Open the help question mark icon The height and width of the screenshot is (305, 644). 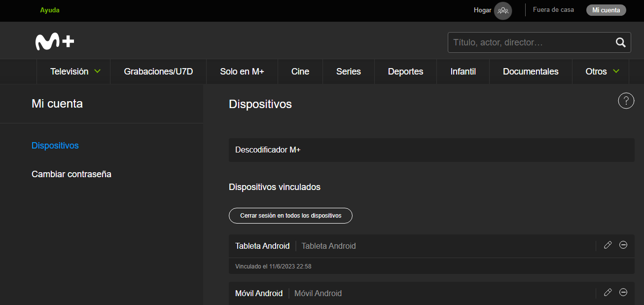626,101
